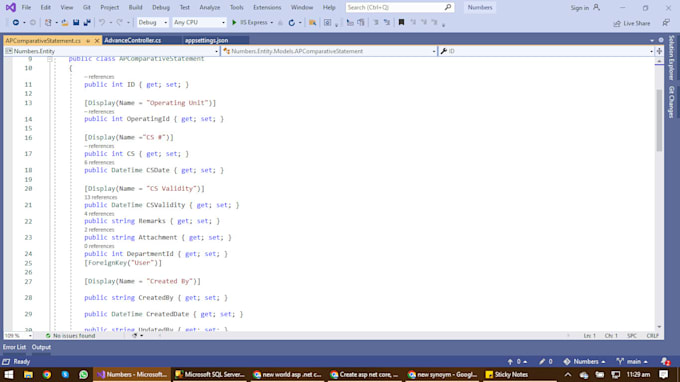680x382 pixels.
Task: Toggle pin on APComparativeStatement.cs tab
Action: (88, 40)
